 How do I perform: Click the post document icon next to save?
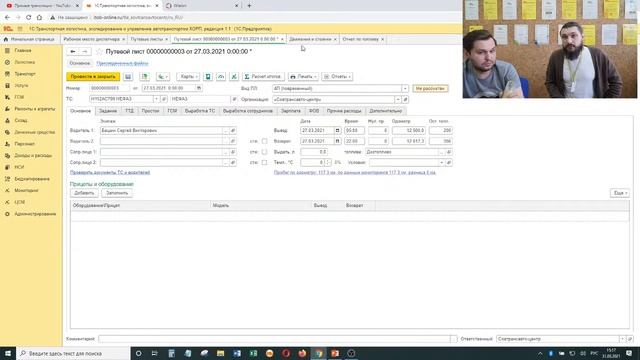click(144, 76)
